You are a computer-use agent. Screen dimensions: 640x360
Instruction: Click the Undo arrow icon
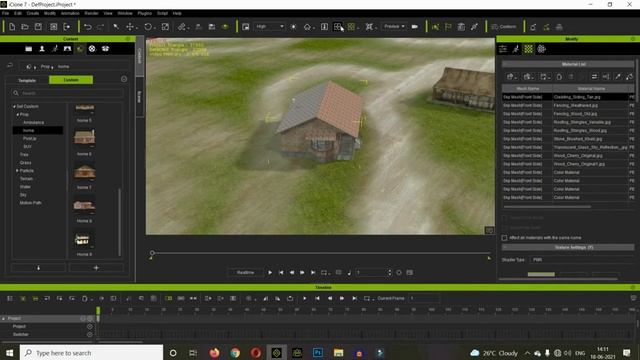click(87, 27)
